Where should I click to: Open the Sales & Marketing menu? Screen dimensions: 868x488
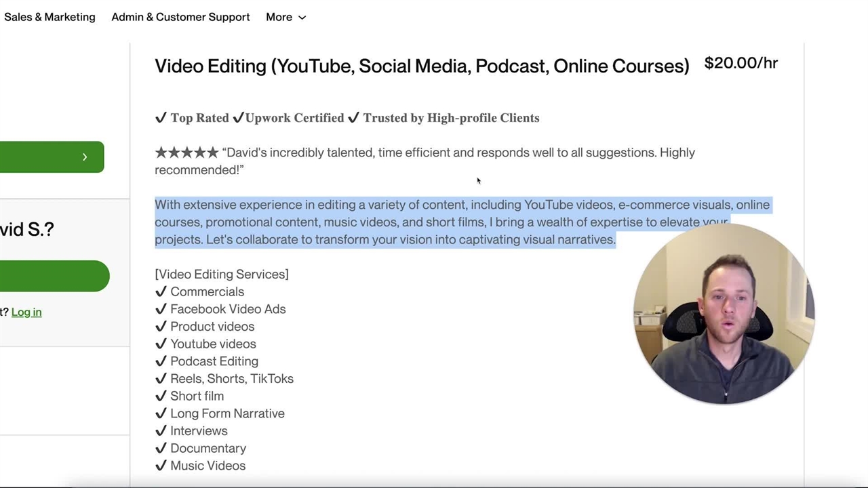50,17
